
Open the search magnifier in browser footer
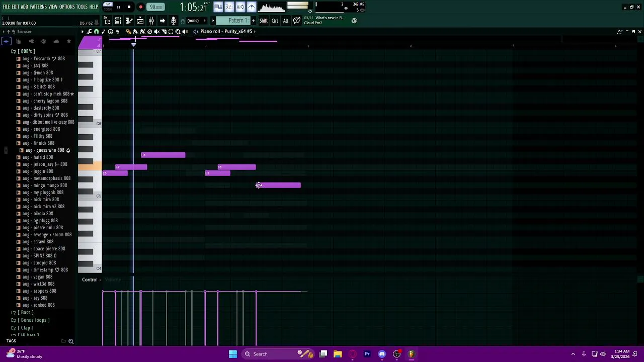[x=71, y=341]
